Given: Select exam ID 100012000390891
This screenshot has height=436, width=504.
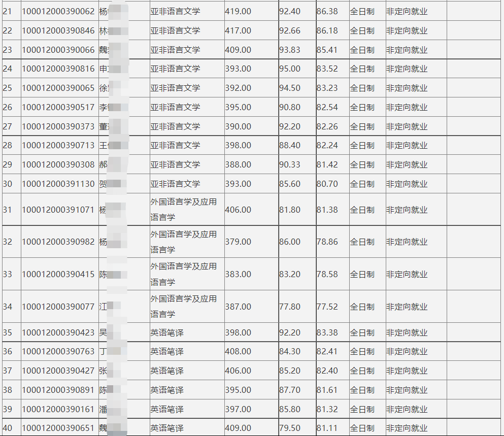Looking at the screenshot, I should (x=58, y=390).
